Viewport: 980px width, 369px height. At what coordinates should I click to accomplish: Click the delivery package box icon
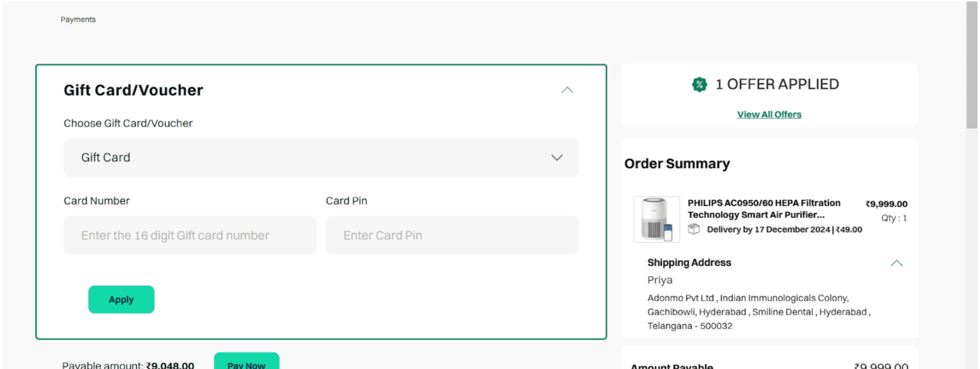tap(693, 229)
